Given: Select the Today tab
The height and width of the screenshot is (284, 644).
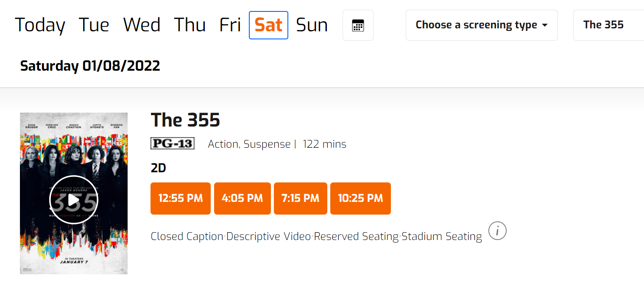Looking at the screenshot, I should [40, 25].
